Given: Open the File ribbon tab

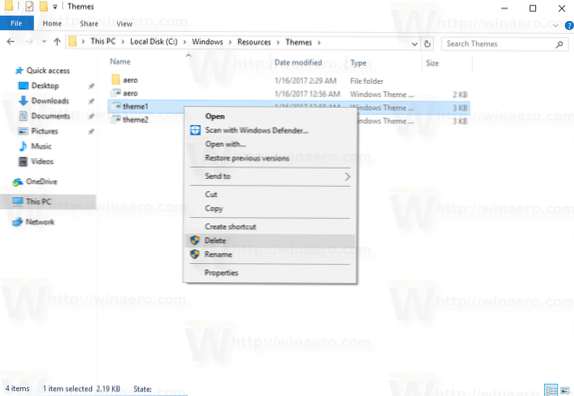Looking at the screenshot, I should [x=16, y=23].
